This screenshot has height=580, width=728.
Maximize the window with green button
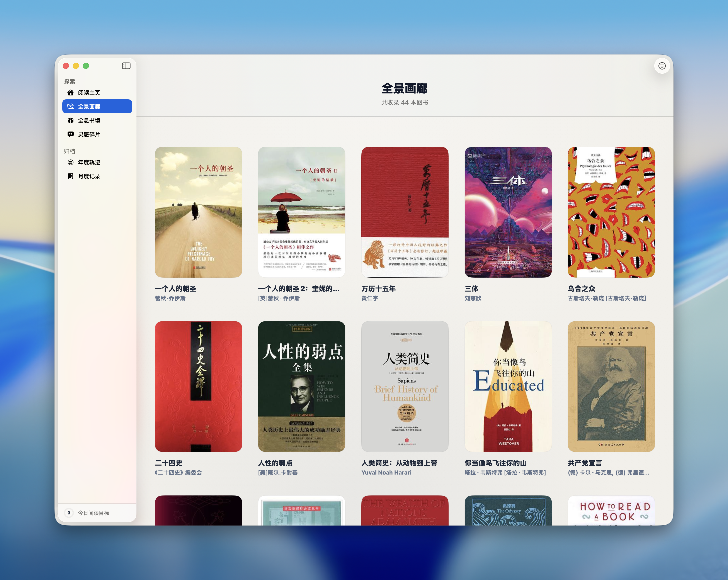click(86, 66)
